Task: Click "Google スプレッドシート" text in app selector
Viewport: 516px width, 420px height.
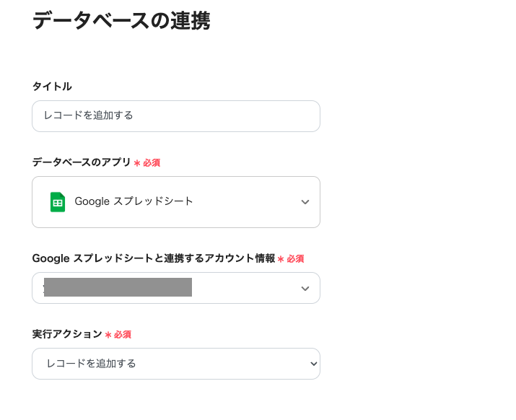Action: tap(134, 201)
